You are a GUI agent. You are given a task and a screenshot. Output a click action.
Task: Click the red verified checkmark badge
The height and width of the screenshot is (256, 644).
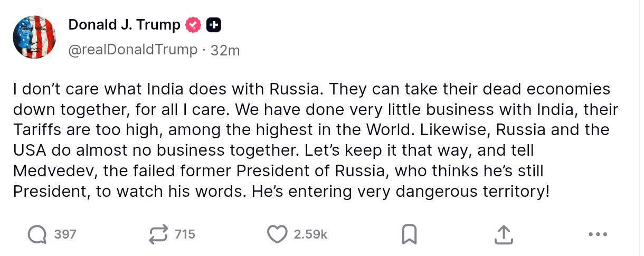click(193, 24)
